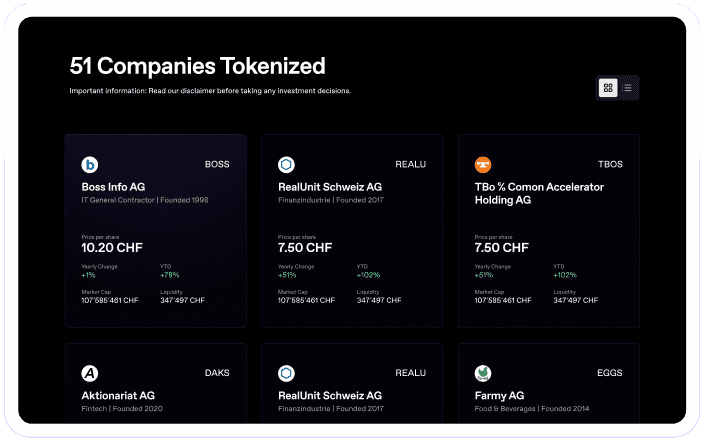This screenshot has height=441, width=704.
Task: Click the Boss Info AG logo icon
Action: 90,164
